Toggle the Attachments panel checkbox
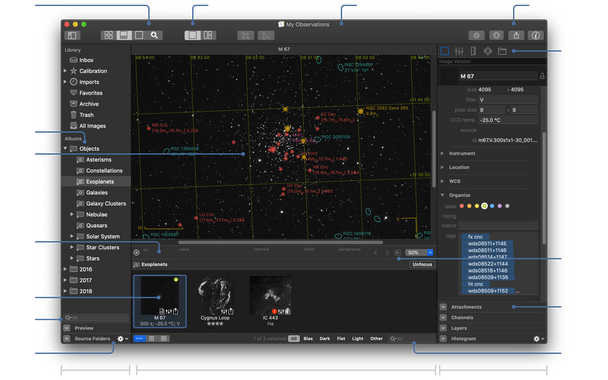 [443, 307]
